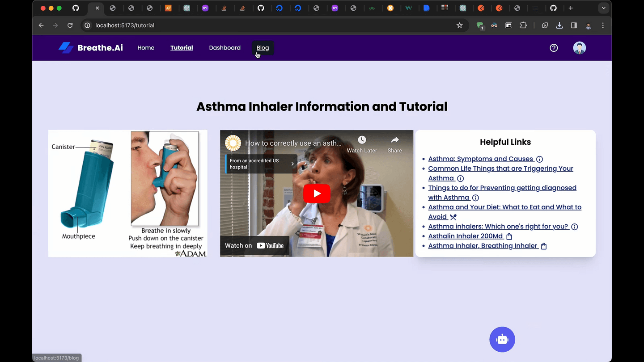The width and height of the screenshot is (644, 362).
Task: Select the Tutorial nav item
Action: tap(182, 48)
